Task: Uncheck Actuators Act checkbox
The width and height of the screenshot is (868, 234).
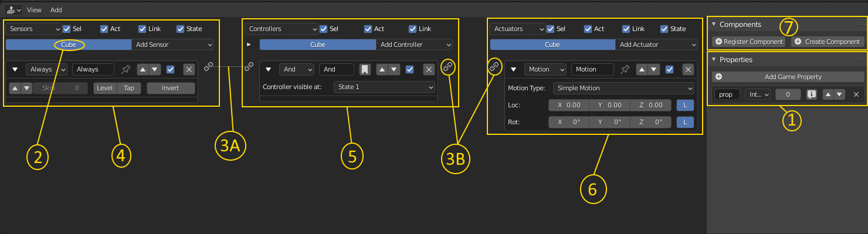Action: point(588,29)
